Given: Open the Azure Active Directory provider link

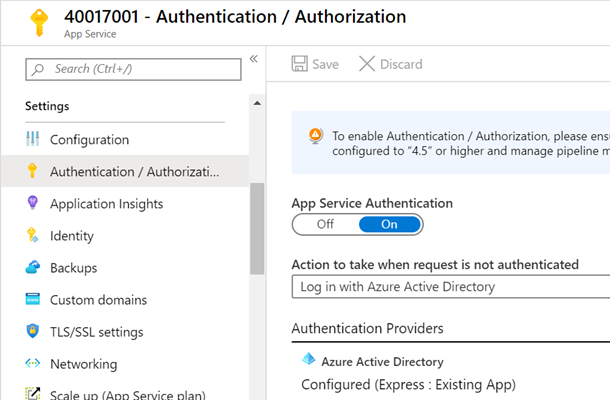Looking at the screenshot, I should (382, 361).
